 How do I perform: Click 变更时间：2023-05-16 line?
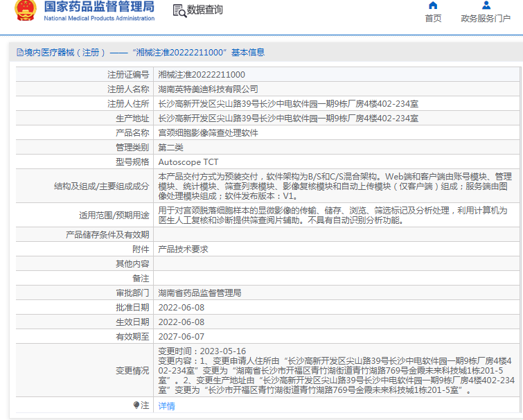click(x=202, y=351)
